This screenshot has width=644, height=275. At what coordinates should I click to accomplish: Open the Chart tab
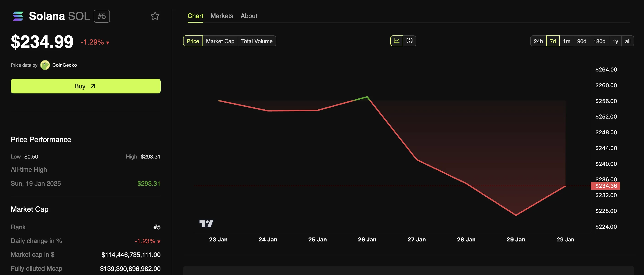195,16
